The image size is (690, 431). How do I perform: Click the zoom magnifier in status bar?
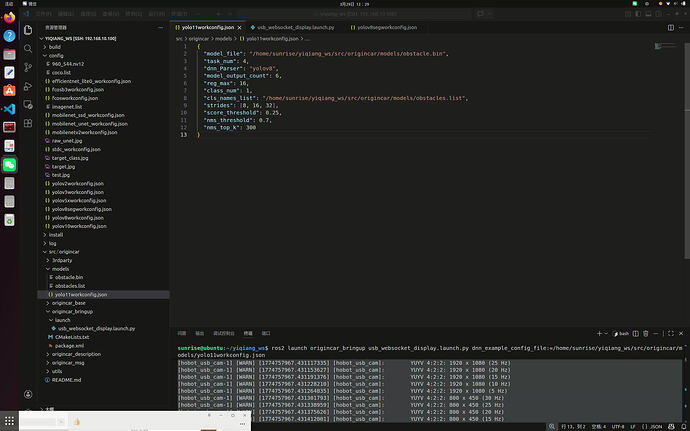(552, 427)
